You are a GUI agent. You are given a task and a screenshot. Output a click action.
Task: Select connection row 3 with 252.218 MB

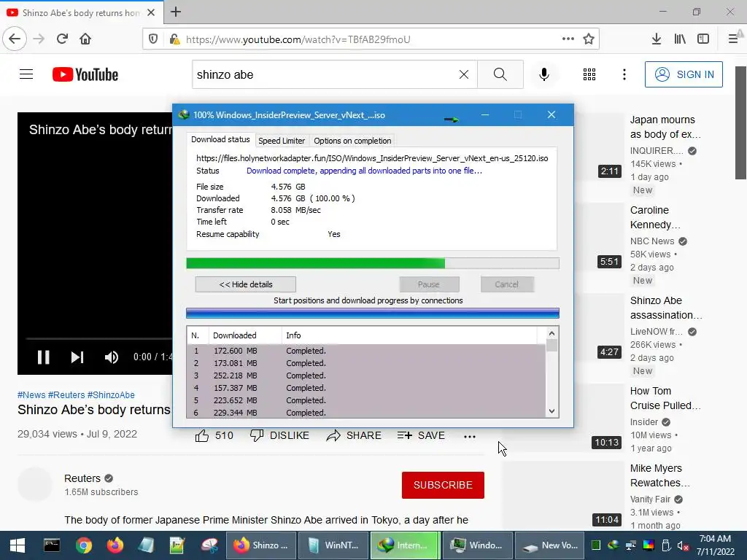click(x=366, y=376)
